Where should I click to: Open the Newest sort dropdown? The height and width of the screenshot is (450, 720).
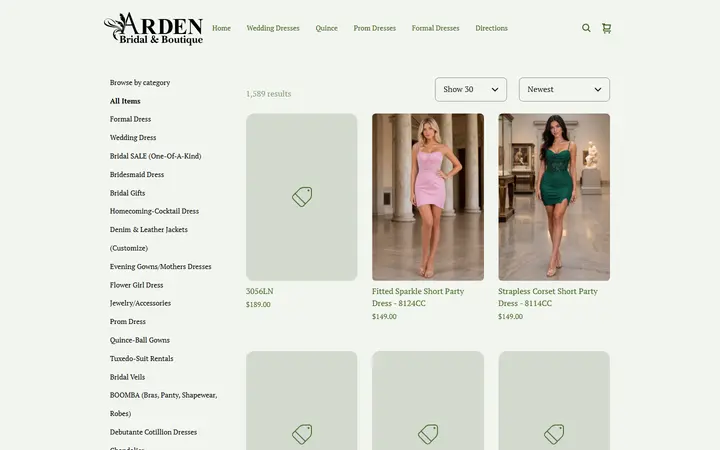564,90
